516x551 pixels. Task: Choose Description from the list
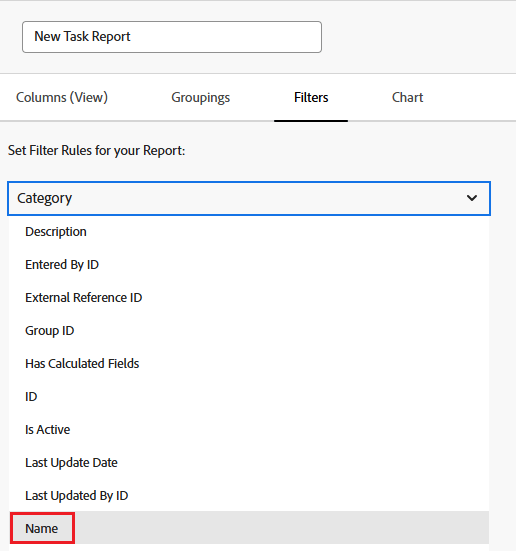249,232
